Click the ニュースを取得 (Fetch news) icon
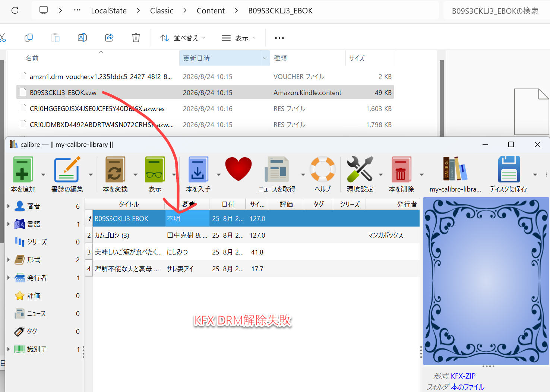This screenshot has height=392, width=550. [x=277, y=170]
